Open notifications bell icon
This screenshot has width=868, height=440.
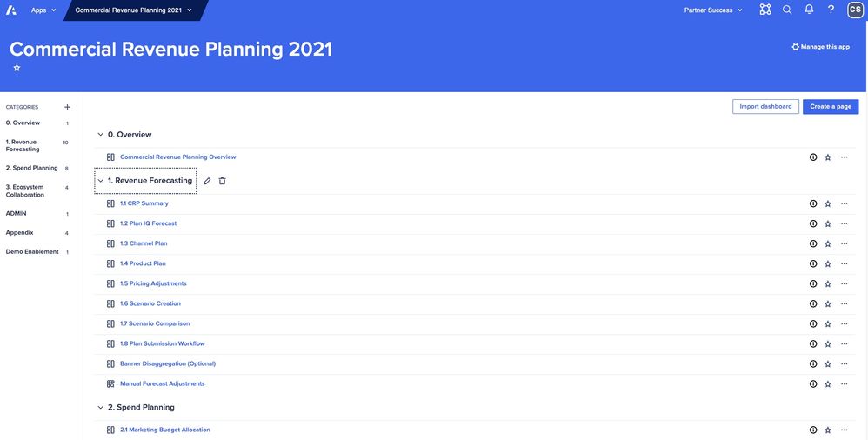pos(809,10)
